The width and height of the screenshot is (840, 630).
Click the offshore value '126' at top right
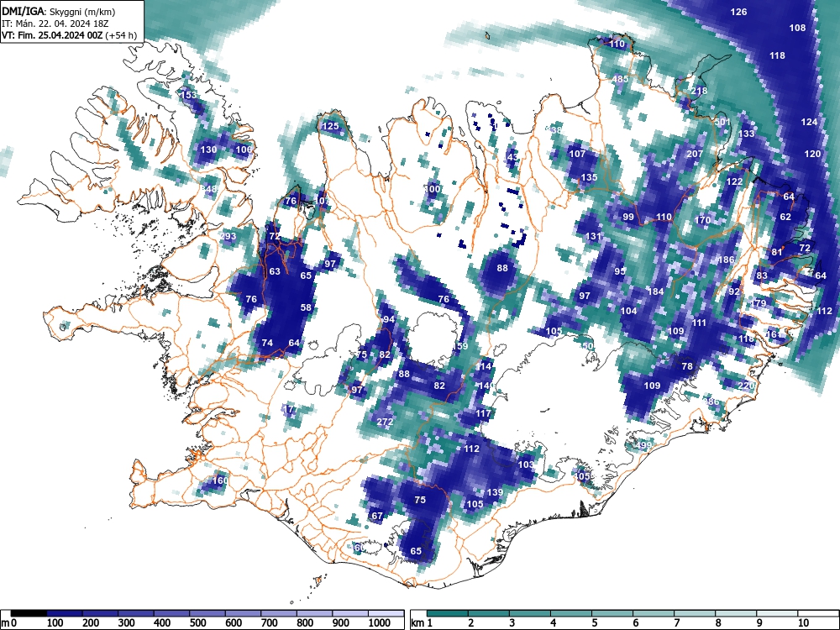(x=738, y=12)
